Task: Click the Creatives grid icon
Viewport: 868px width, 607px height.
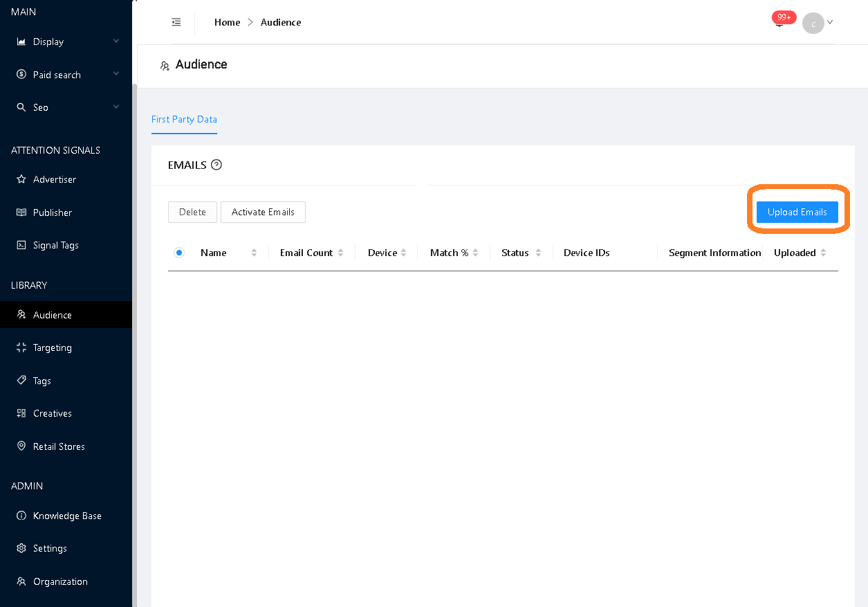Action: coord(21,413)
